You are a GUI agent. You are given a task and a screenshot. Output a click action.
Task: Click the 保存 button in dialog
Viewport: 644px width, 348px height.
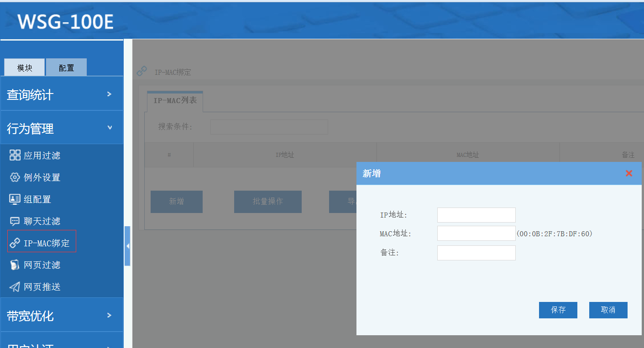(558, 310)
